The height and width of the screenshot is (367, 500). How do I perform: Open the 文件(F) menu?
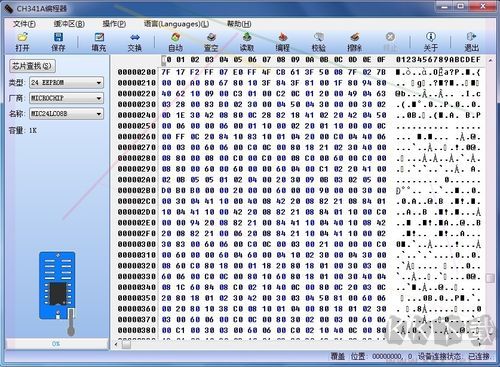(24, 24)
